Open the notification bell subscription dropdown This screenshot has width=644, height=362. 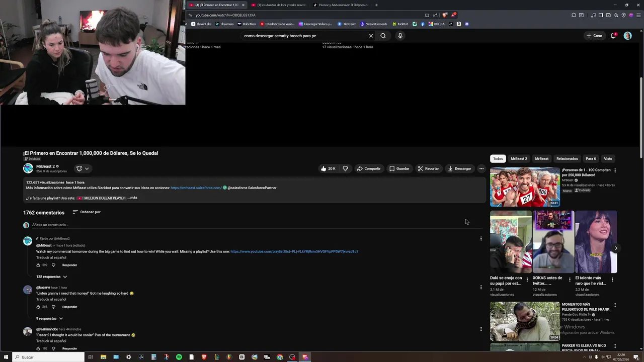pos(83,168)
